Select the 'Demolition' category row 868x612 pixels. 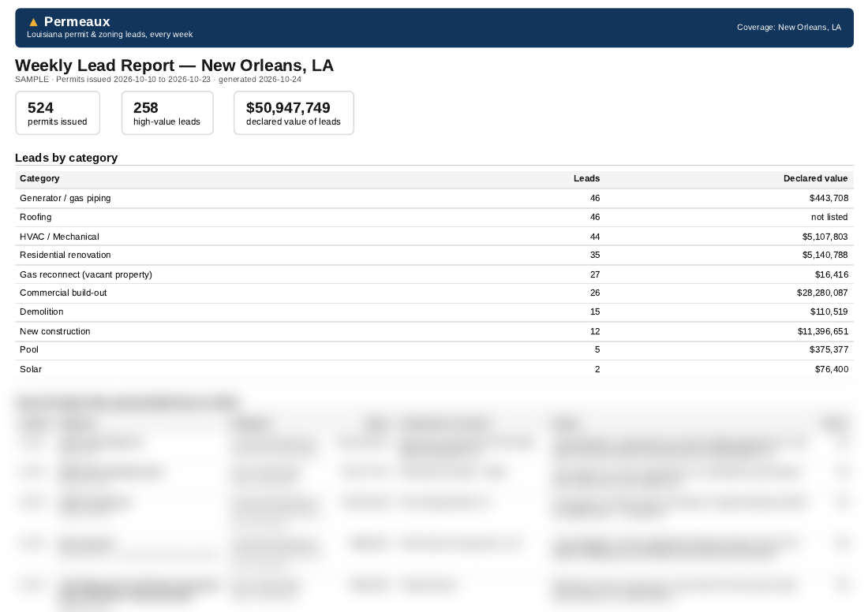pos(434,312)
